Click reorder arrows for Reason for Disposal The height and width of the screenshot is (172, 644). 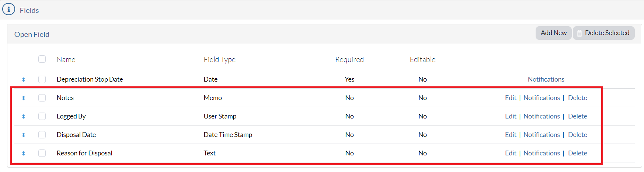coord(24,153)
